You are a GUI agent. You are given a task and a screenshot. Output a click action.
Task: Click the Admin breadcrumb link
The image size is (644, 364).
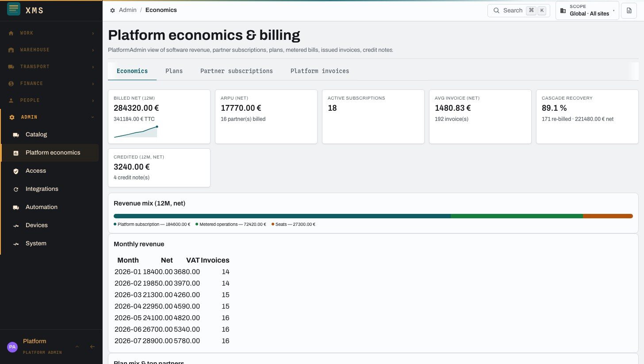127,10
